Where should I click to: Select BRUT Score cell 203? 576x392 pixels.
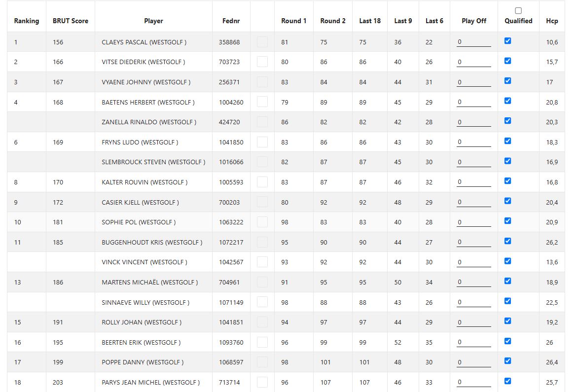58,383
